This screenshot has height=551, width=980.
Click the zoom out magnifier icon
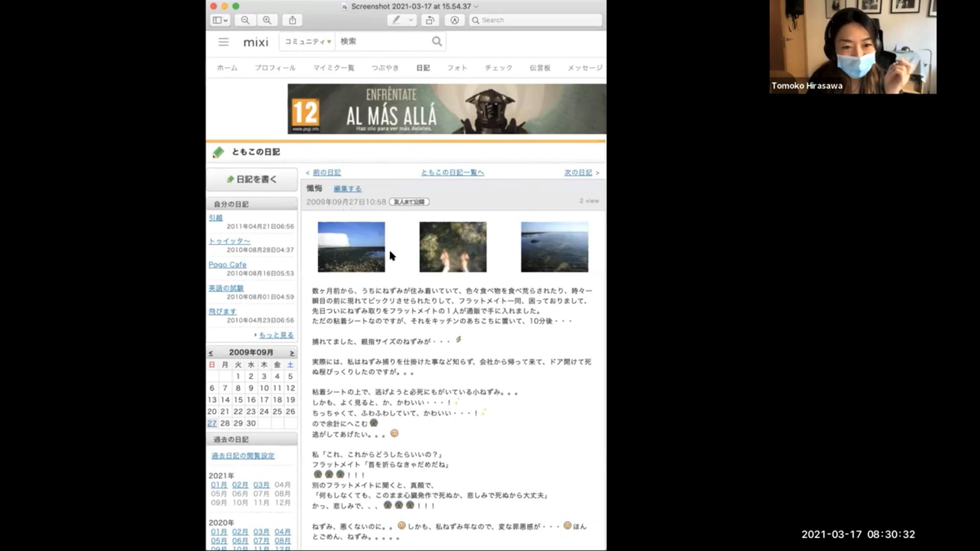pos(245,20)
